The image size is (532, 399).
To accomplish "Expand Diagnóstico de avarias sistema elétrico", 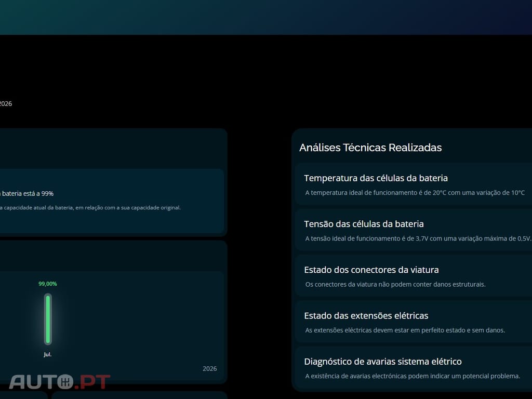I will coord(413,368).
